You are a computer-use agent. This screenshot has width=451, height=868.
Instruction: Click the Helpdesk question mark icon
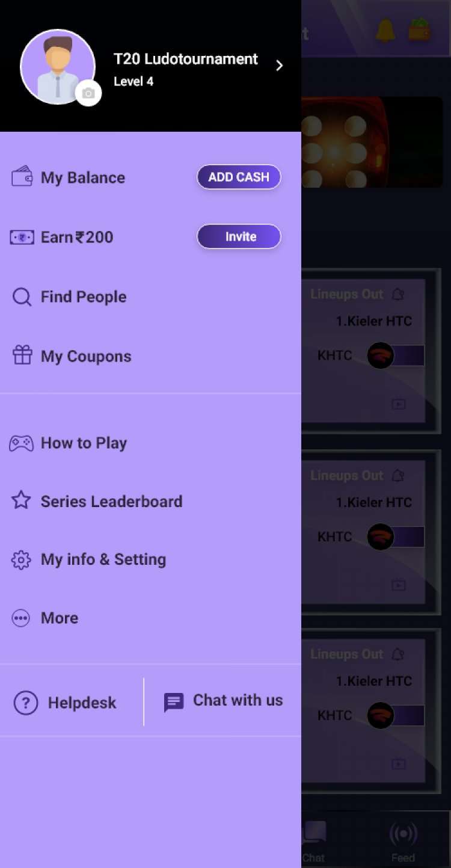[x=26, y=703]
